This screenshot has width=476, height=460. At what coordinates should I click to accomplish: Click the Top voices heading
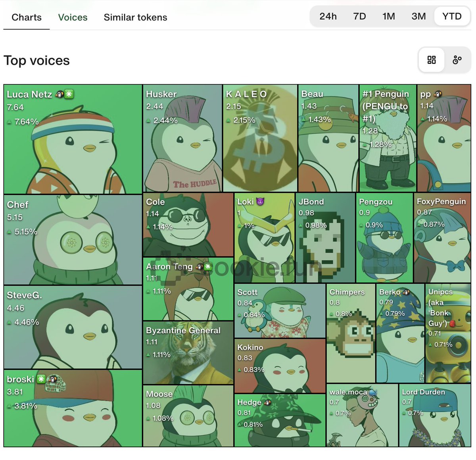click(x=36, y=60)
